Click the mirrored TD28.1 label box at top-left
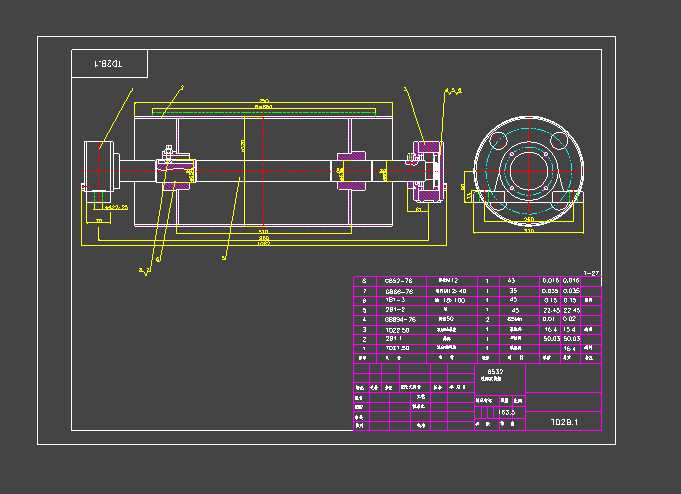Image resolution: width=681 pixels, height=494 pixels. click(x=109, y=63)
